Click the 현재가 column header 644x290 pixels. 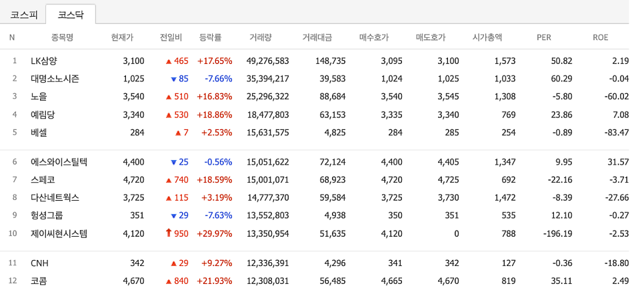click(x=122, y=37)
